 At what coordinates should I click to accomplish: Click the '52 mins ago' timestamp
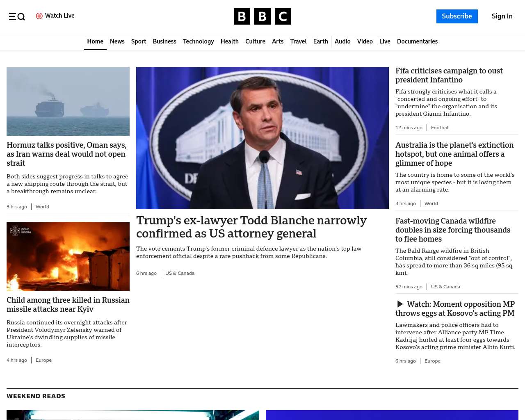(x=409, y=287)
